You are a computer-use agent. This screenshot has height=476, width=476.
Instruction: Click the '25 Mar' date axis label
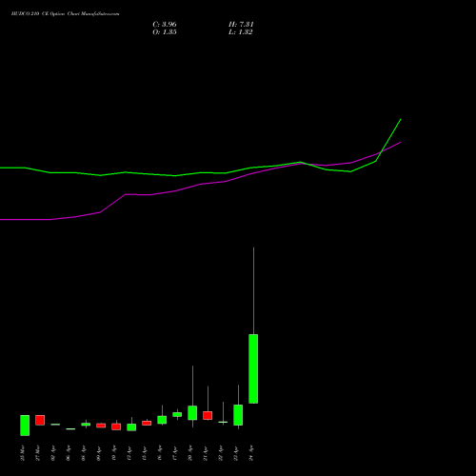click(22, 453)
